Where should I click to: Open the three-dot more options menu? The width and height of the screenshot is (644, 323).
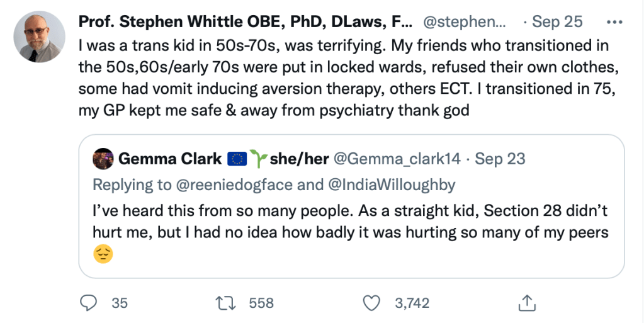tap(613, 21)
